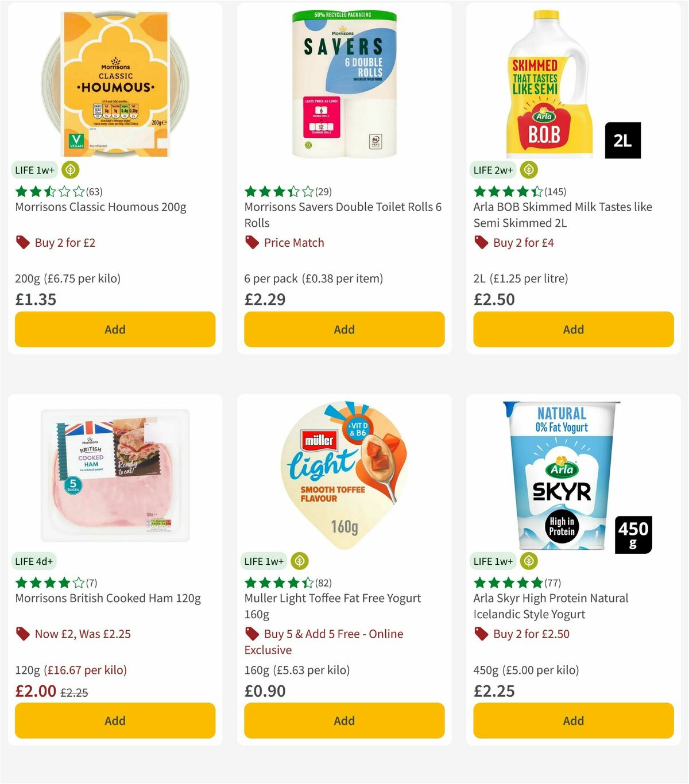Click the green leaf icon next to the Arla BOB LIFE 2w+ badge
Viewport: 689px width, 784px height.
pos(528,170)
